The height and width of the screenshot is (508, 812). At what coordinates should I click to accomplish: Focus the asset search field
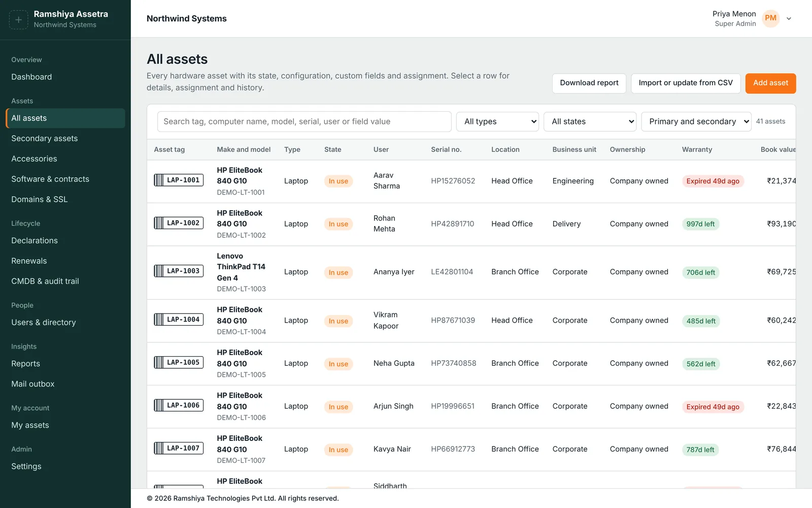pos(304,121)
